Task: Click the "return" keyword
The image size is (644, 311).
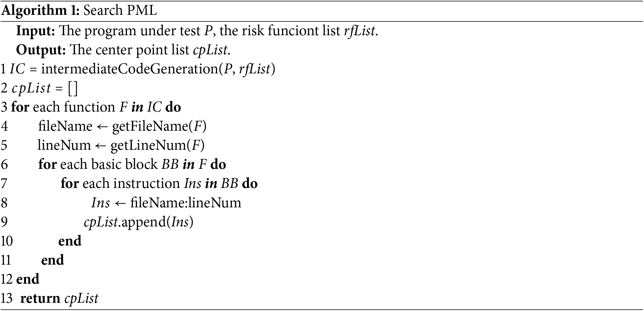Action: (x=40, y=298)
